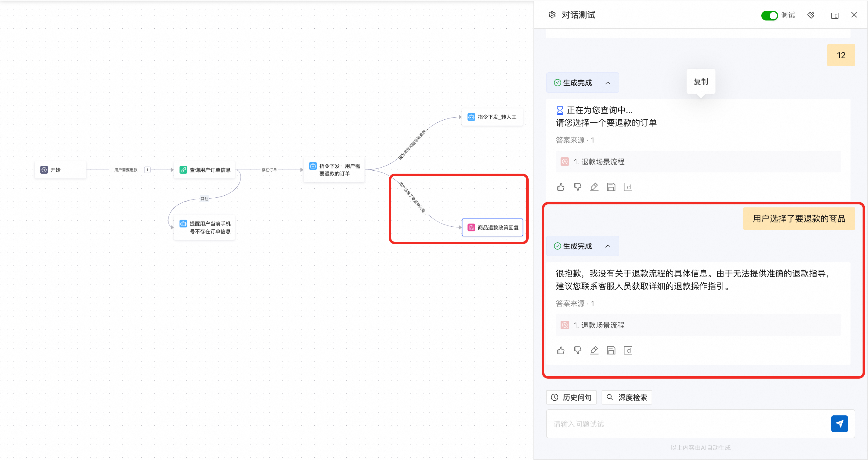Image resolution: width=868 pixels, height=460 pixels.
Task: Open 历史问句 history questions tab
Action: (x=571, y=397)
